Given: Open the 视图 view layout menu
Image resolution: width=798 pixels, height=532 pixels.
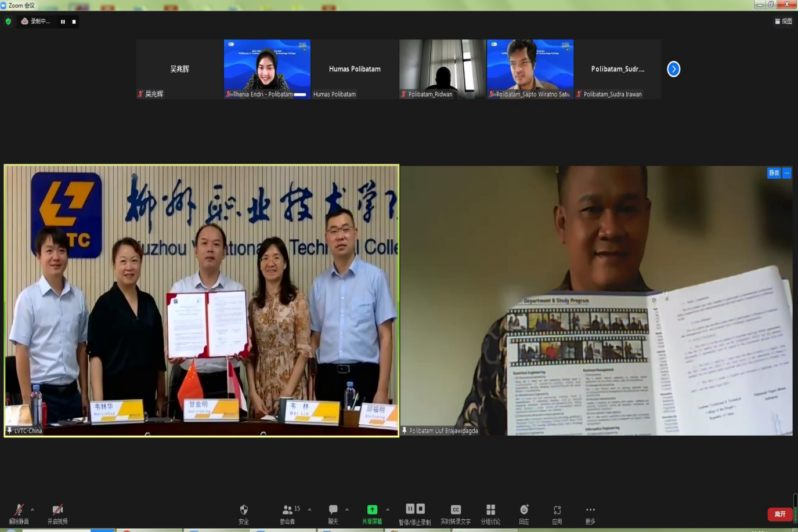Looking at the screenshot, I should tap(783, 21).
